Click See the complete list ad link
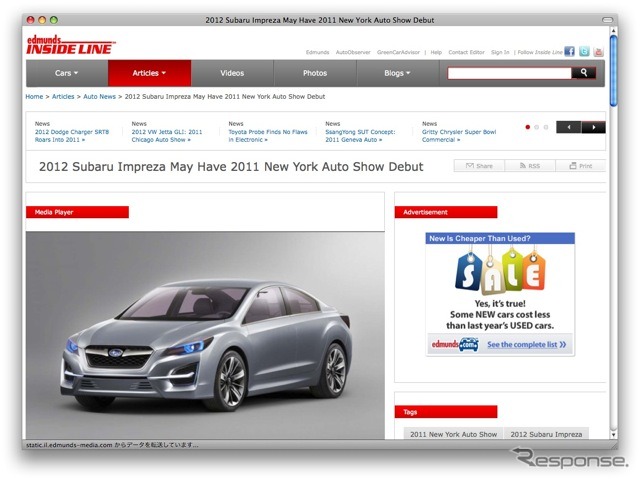This screenshot has width=640, height=480. tap(527, 345)
